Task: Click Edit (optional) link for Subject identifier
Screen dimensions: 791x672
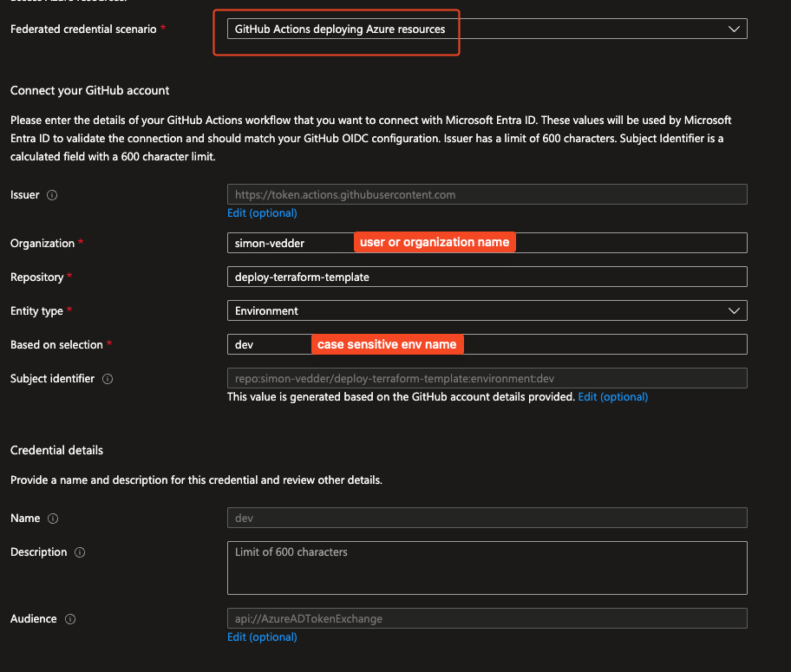Action: pyautogui.click(x=612, y=396)
